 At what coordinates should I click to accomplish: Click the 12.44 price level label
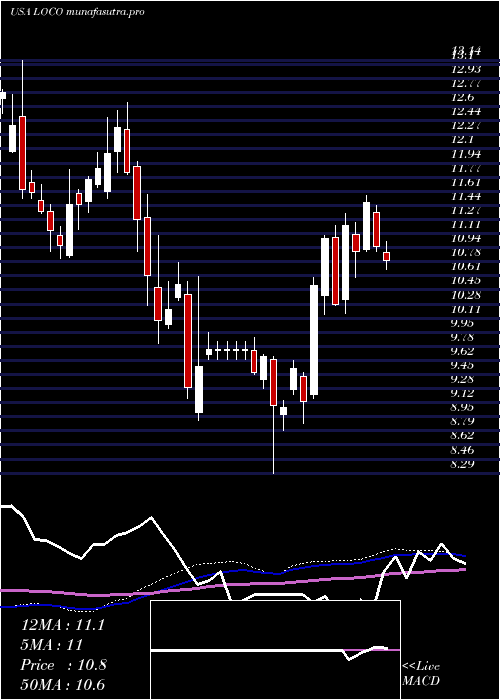click(466, 111)
